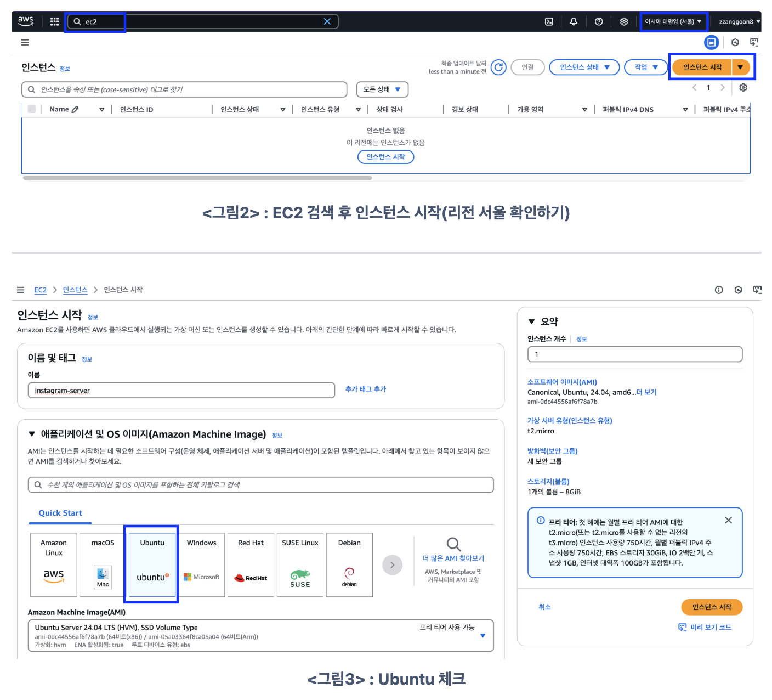Viewport: 772px width, 700px height.
Task: Click 가상 서버 유형(인스턴스 유형) link
Action: coord(570,420)
